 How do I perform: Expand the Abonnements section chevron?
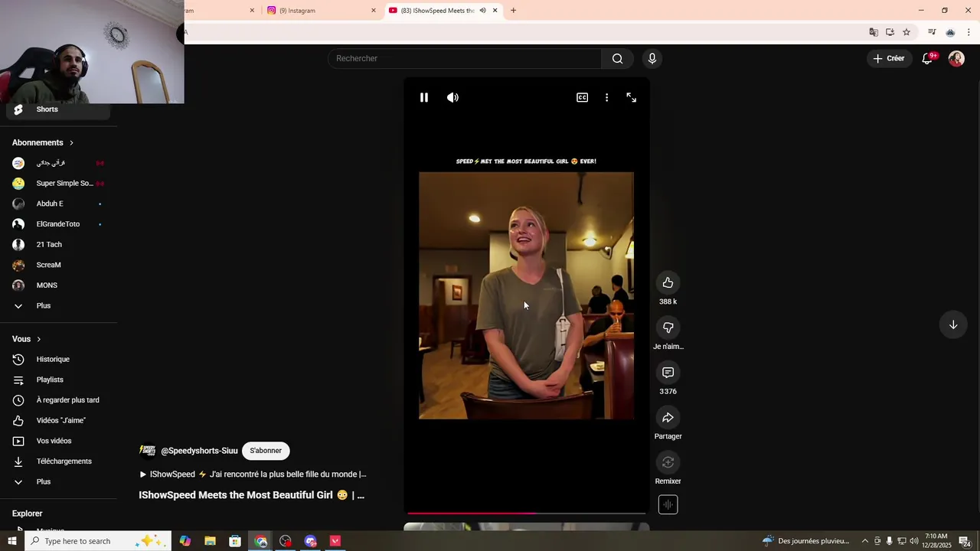tap(72, 142)
